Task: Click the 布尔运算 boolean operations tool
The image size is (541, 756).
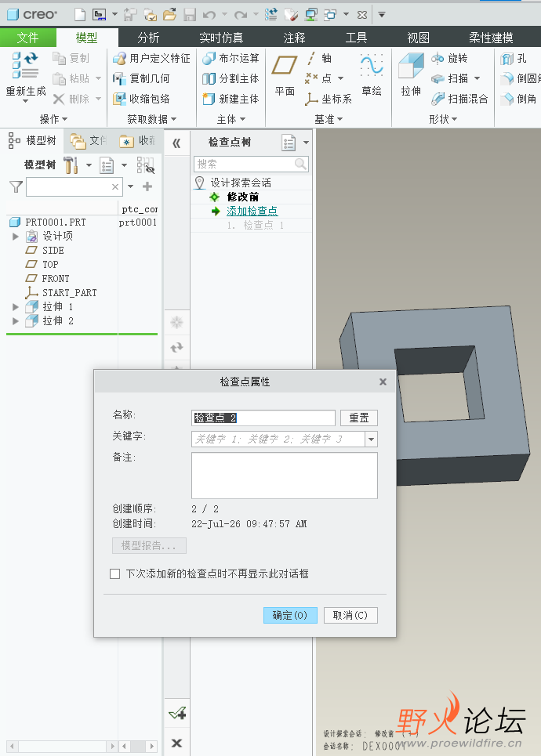Action: click(x=231, y=58)
